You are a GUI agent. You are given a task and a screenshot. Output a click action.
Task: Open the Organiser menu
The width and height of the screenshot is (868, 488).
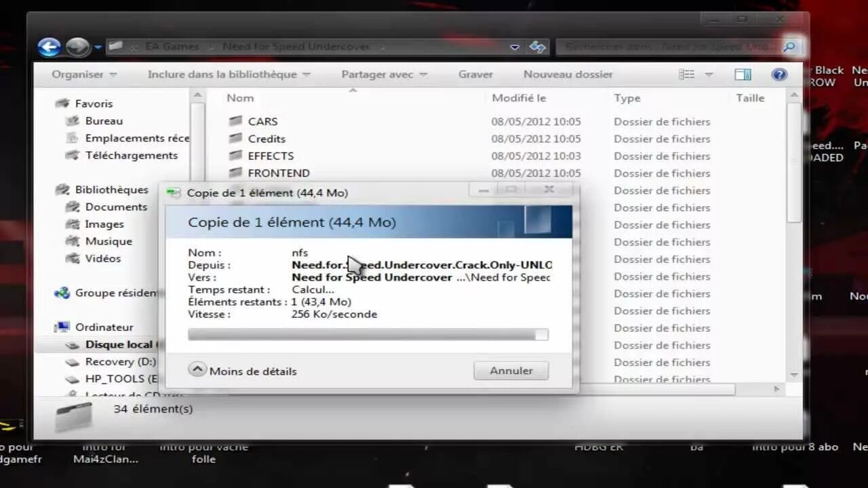(84, 75)
